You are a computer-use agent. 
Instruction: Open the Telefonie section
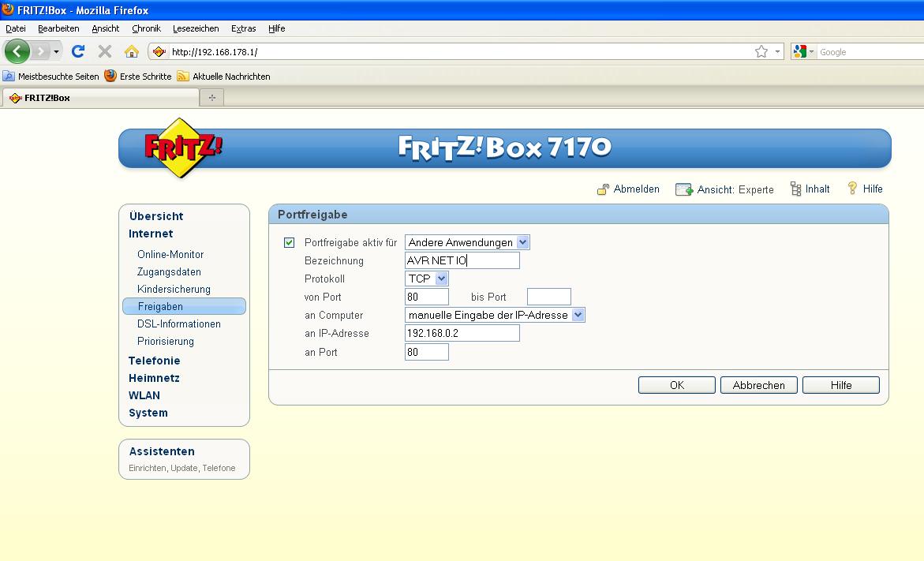point(155,361)
